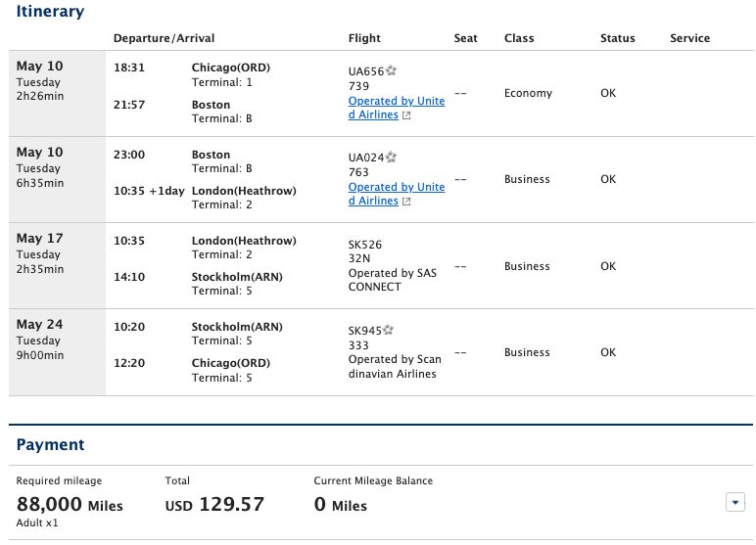Click the Class column header
The width and height of the screenshot is (756, 545).
click(519, 38)
